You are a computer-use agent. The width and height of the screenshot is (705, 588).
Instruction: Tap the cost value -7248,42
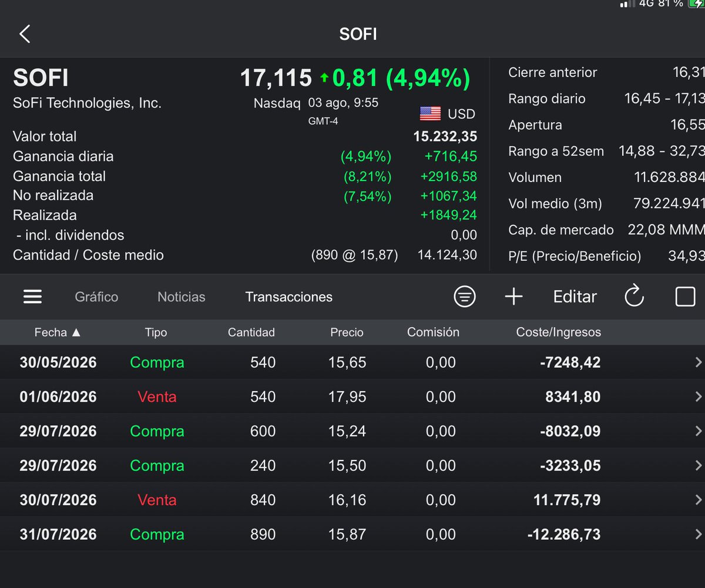pos(570,362)
